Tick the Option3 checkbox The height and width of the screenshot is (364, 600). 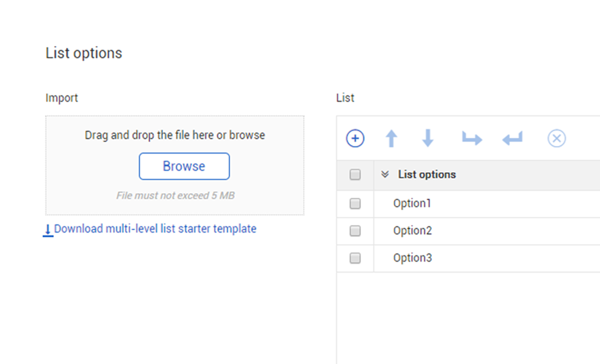355,258
